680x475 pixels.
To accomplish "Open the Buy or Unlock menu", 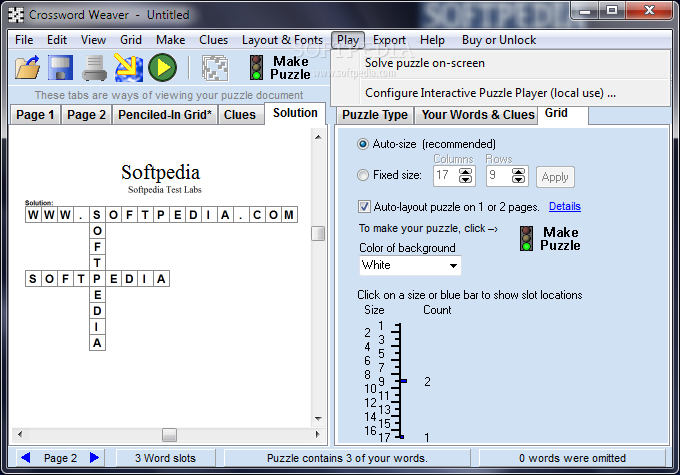I will point(499,40).
